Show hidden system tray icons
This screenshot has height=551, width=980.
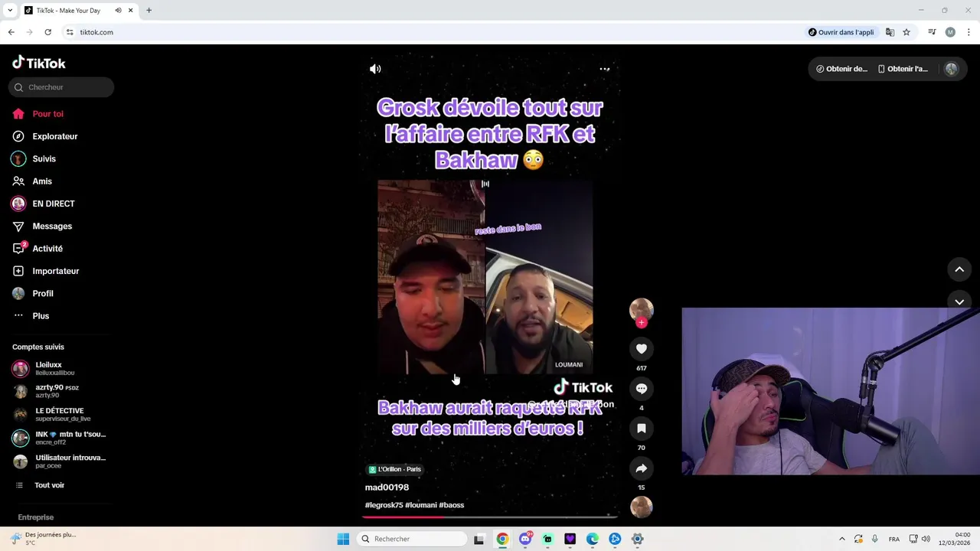[x=842, y=539]
